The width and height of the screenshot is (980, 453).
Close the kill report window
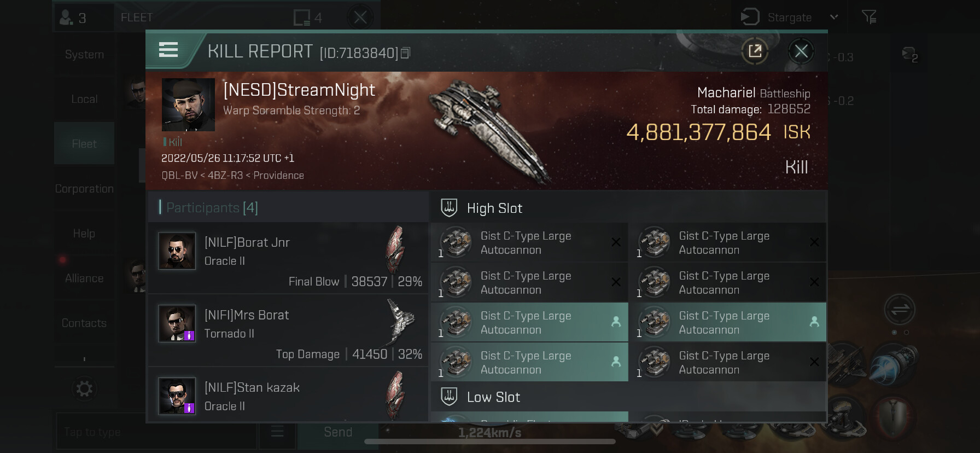[801, 51]
